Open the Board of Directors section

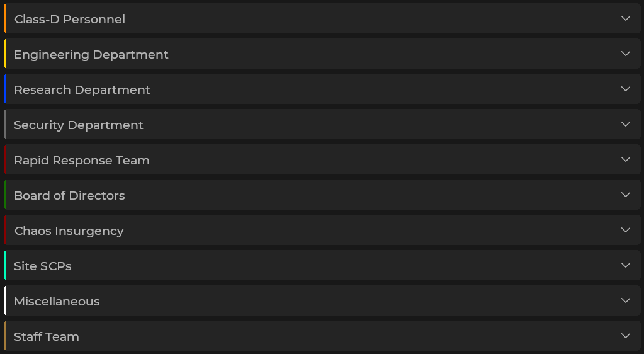pyautogui.click(x=70, y=195)
